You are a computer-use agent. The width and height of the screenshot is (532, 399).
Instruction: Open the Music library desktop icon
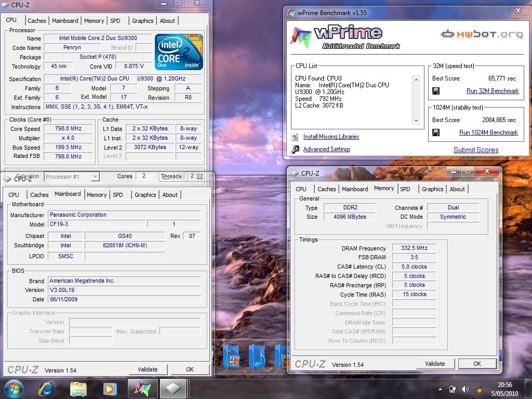click(257, 356)
